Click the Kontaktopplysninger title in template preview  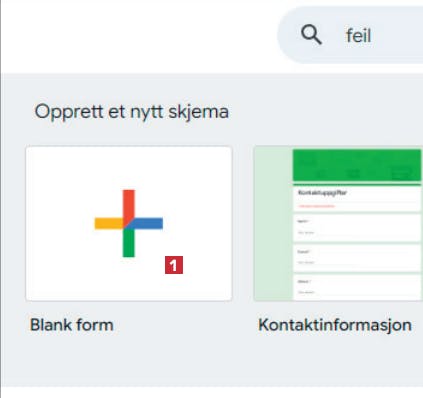coord(322,192)
